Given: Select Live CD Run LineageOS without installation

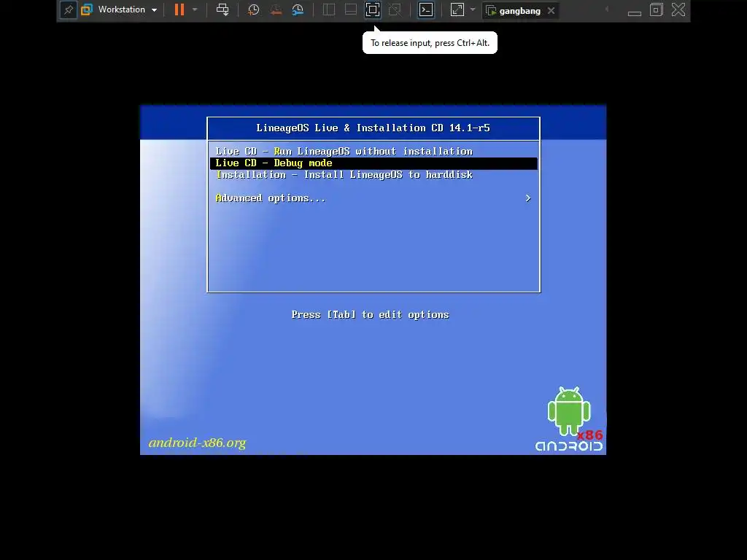Looking at the screenshot, I should tap(373, 152).
